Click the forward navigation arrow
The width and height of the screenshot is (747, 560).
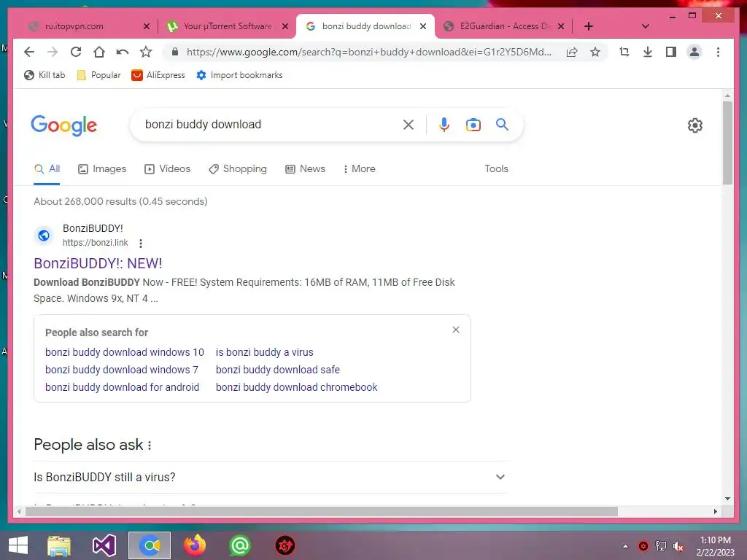point(53,52)
